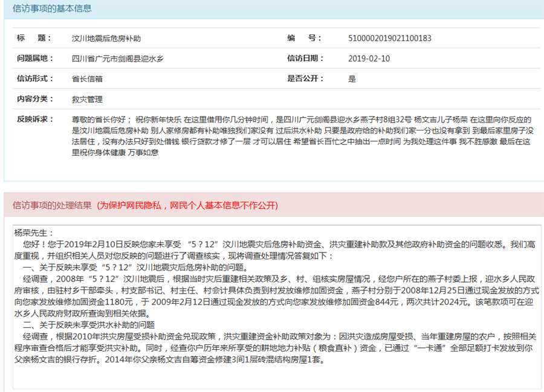
Task: Click inside the complaint text starting 尊敬的省长你好
Action: [301, 136]
